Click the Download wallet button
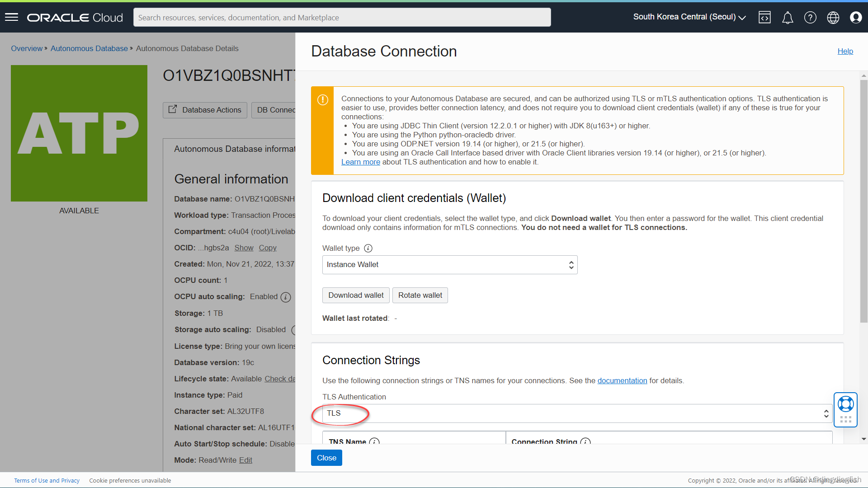Screen dimensions: 868x488 [356, 296]
